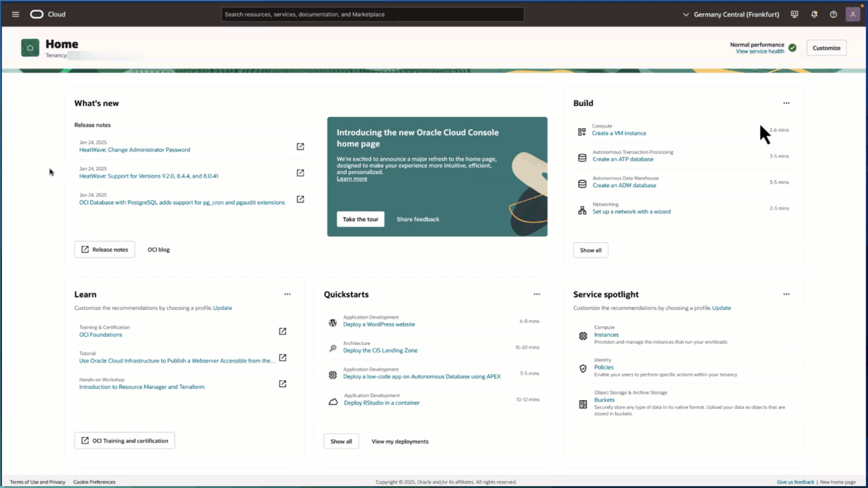Click the Customize button
This screenshot has height=488, width=868.
point(826,48)
